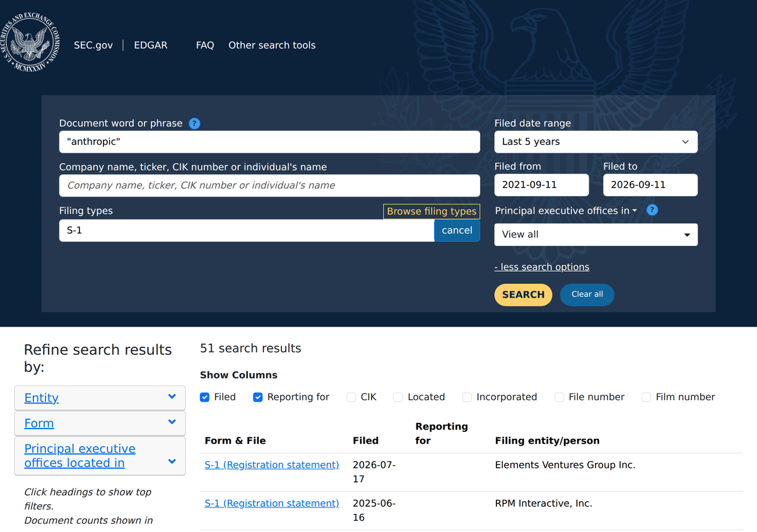
Task: Click the Filing entity/person column header
Action: click(547, 441)
